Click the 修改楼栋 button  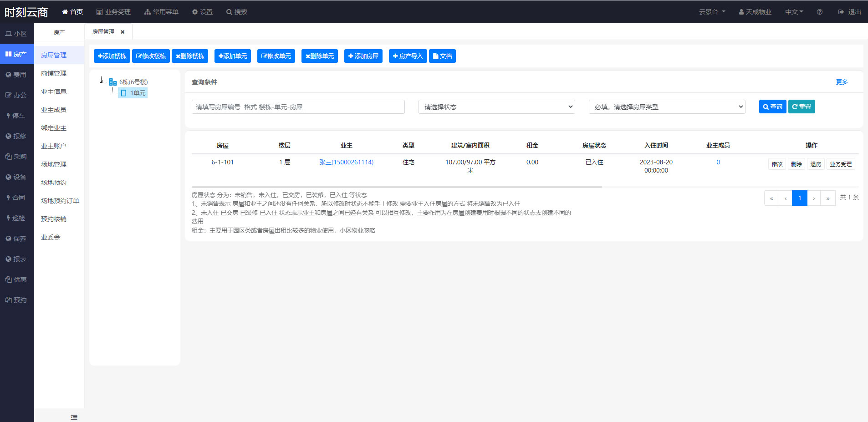151,56
